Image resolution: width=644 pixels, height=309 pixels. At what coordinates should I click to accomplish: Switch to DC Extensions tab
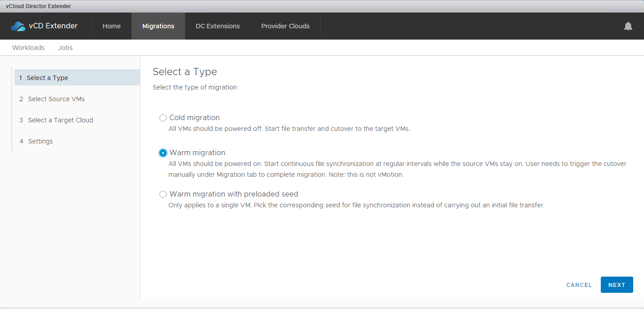tap(218, 26)
